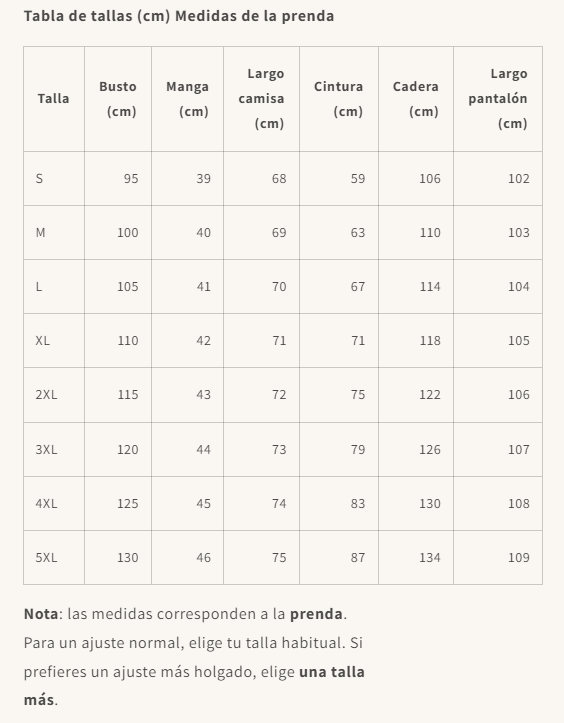Click the M size row label
Screen dimensions: 564x723
(41, 232)
